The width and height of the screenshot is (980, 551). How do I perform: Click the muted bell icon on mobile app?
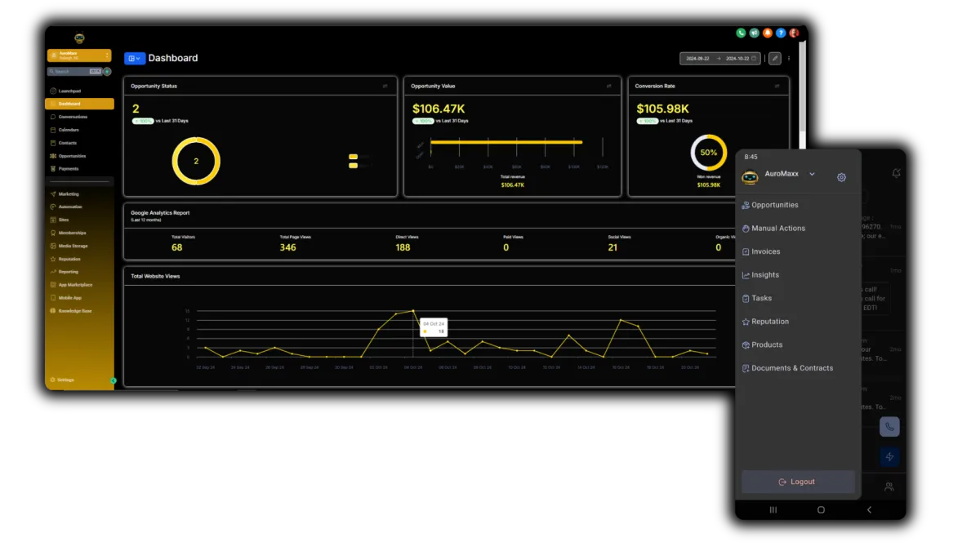[896, 173]
